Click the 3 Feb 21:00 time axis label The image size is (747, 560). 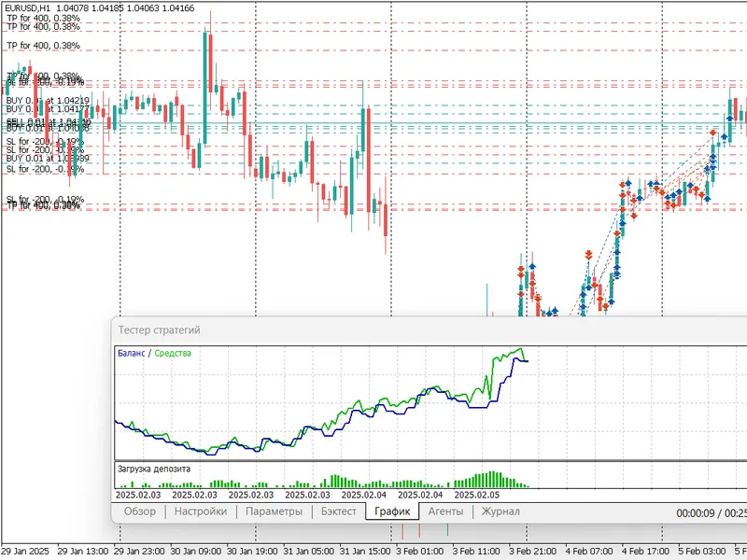coord(532,552)
